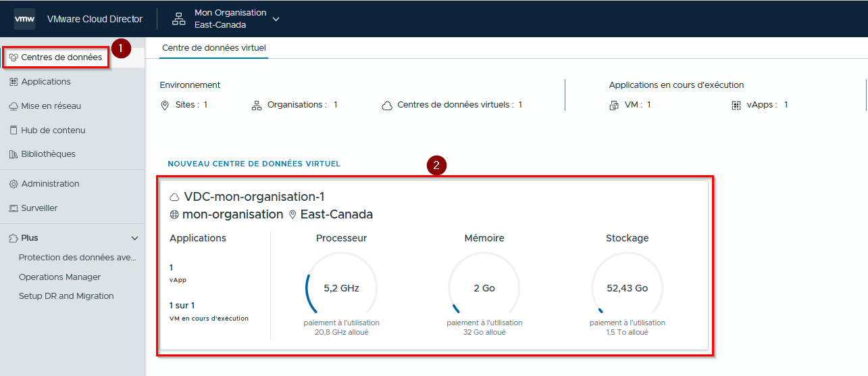Click the Bibliothèques books icon

(14, 154)
